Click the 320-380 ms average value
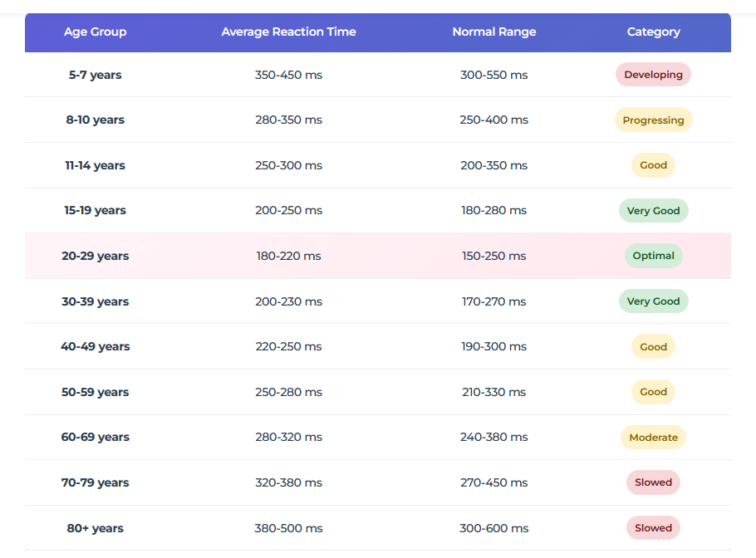This screenshot has width=756, height=558. pyautogui.click(x=288, y=482)
